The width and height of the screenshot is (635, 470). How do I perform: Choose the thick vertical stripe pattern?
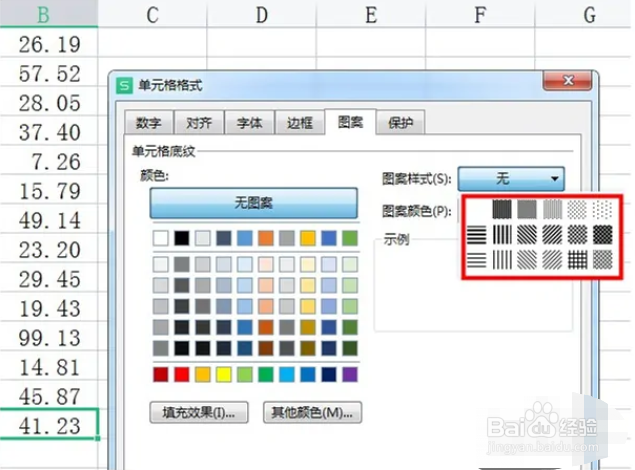point(502,235)
